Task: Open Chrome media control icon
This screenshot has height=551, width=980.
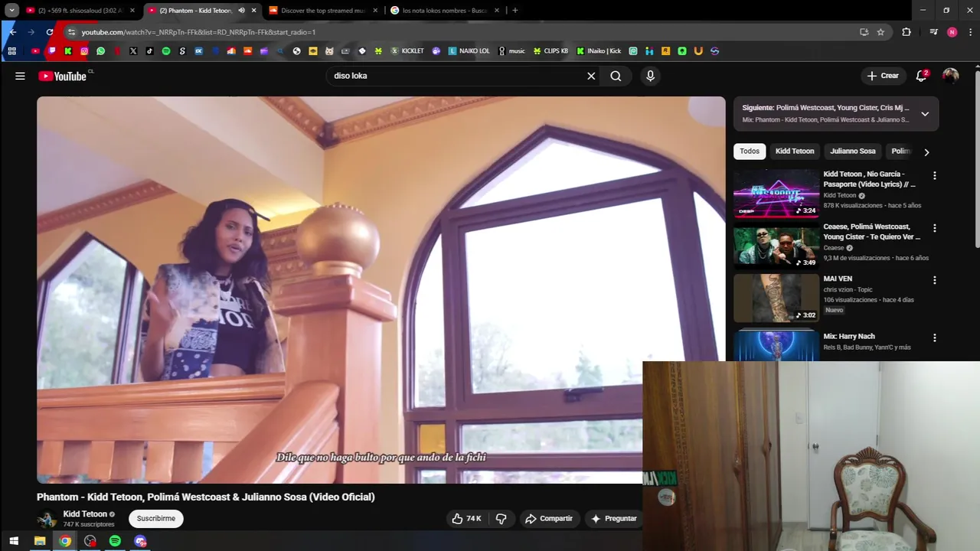Action: 933,32
